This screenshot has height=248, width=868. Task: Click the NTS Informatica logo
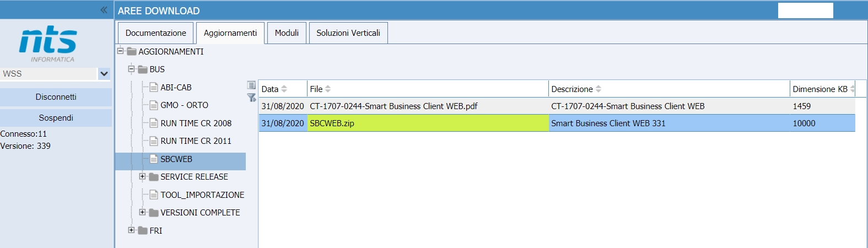48,43
